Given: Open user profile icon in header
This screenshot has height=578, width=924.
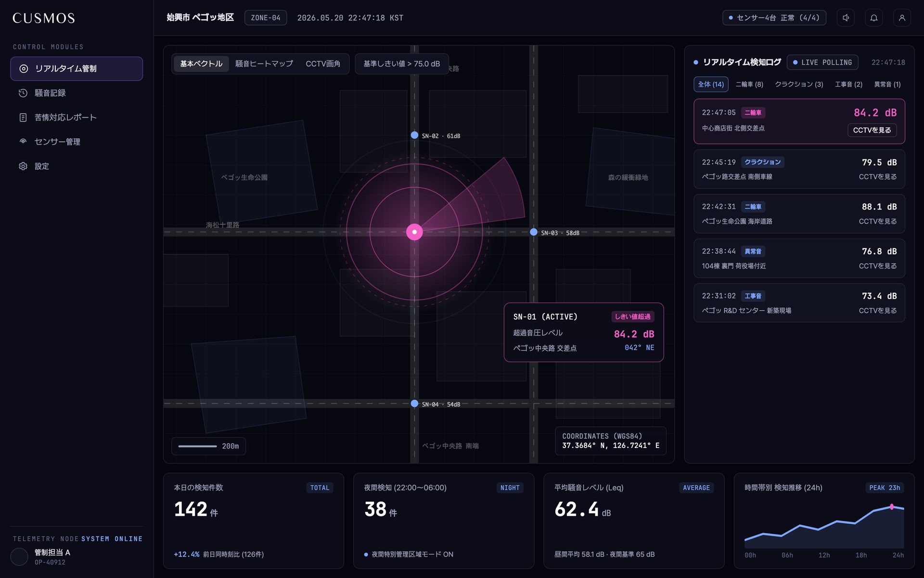Looking at the screenshot, I should [x=902, y=18].
